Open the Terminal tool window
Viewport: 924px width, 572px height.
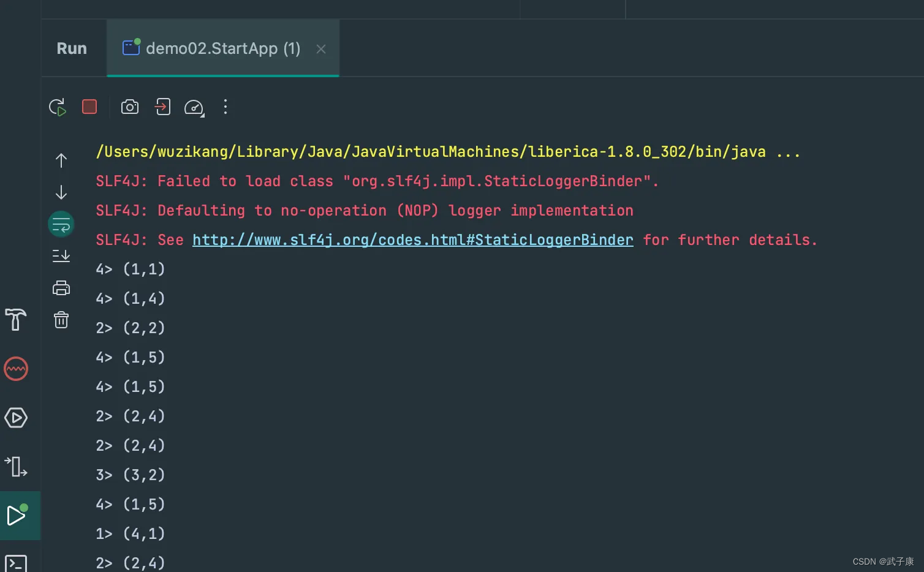pos(16,563)
